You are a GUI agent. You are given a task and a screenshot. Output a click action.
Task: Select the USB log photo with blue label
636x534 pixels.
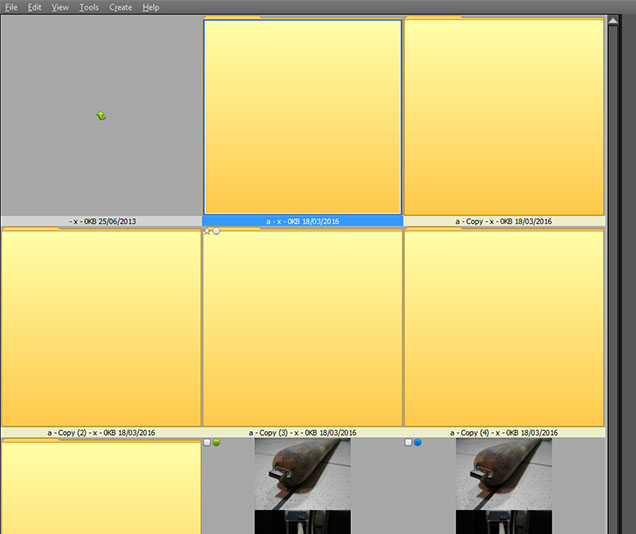[x=504, y=486]
